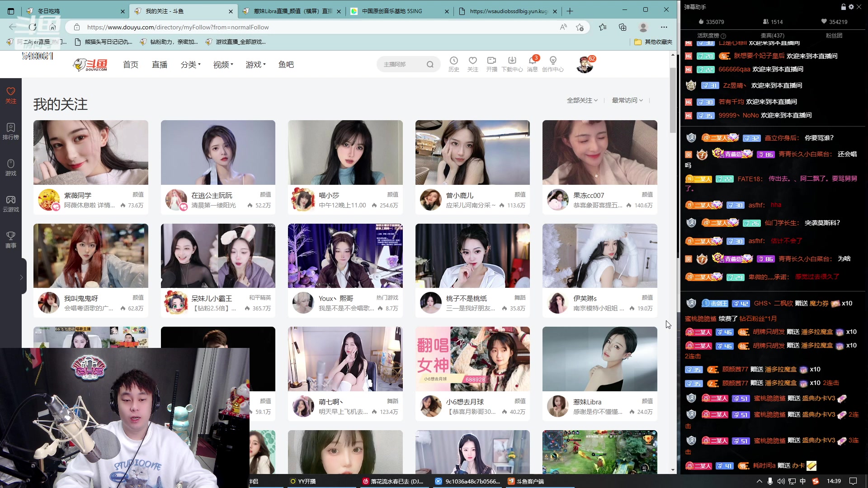Image resolution: width=868 pixels, height=488 pixels.
Task: Click the taskbar volume icon
Action: tap(781, 481)
